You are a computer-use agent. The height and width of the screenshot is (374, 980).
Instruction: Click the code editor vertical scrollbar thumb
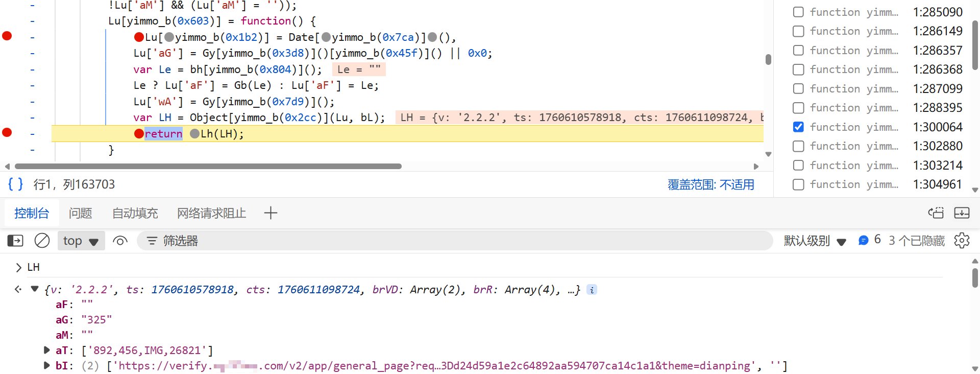[x=768, y=59]
